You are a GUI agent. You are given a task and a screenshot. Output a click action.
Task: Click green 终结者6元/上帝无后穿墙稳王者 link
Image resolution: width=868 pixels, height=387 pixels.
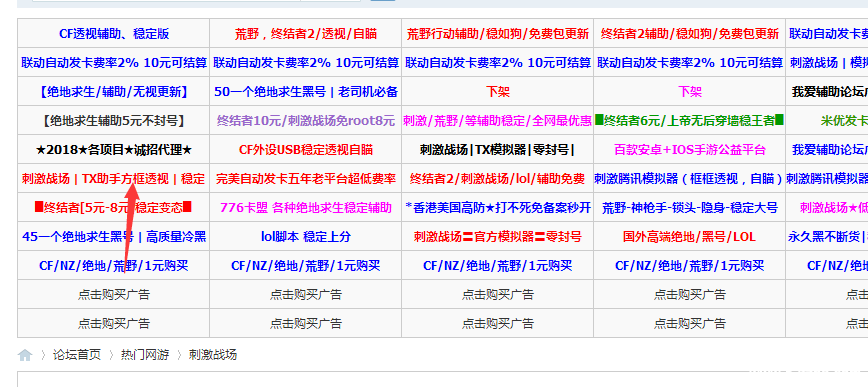point(690,121)
